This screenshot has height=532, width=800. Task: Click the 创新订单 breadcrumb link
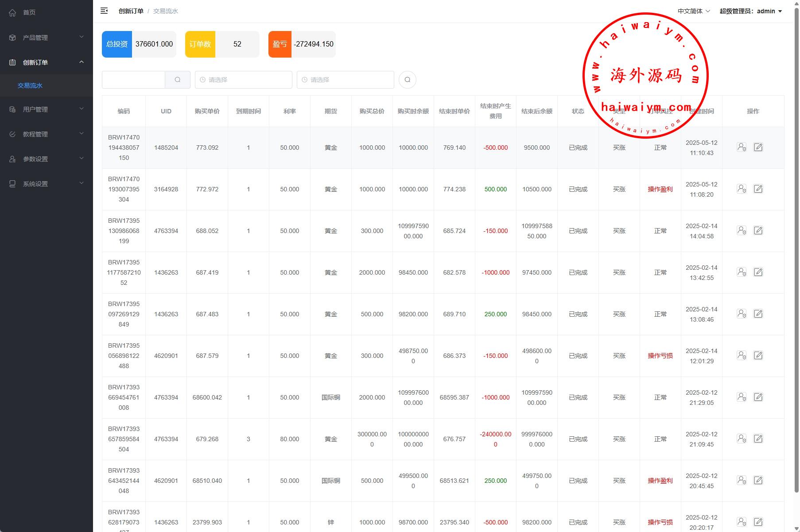(131, 11)
